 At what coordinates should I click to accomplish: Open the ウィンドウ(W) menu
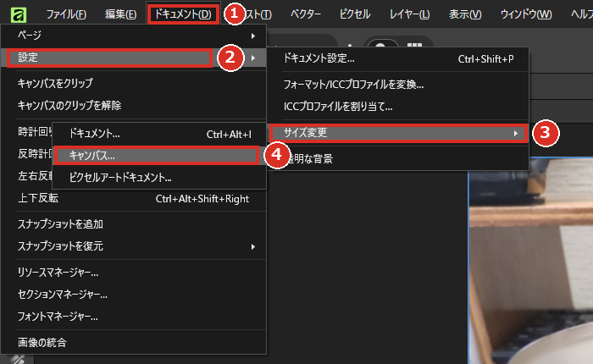[x=526, y=14]
